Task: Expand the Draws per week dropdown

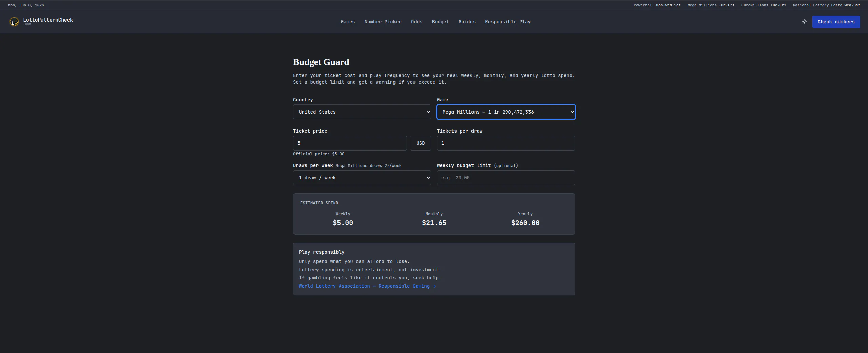Action: point(362,178)
